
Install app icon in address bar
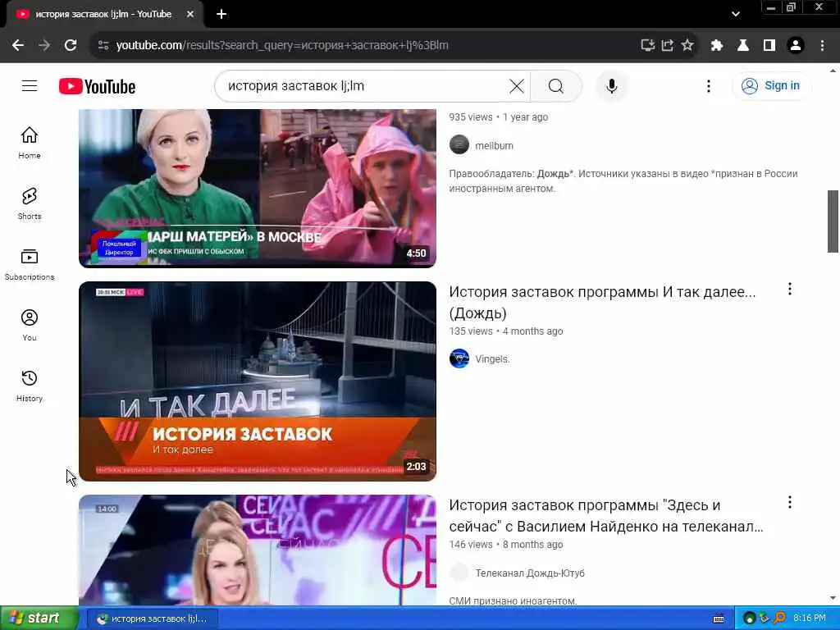[x=648, y=45]
